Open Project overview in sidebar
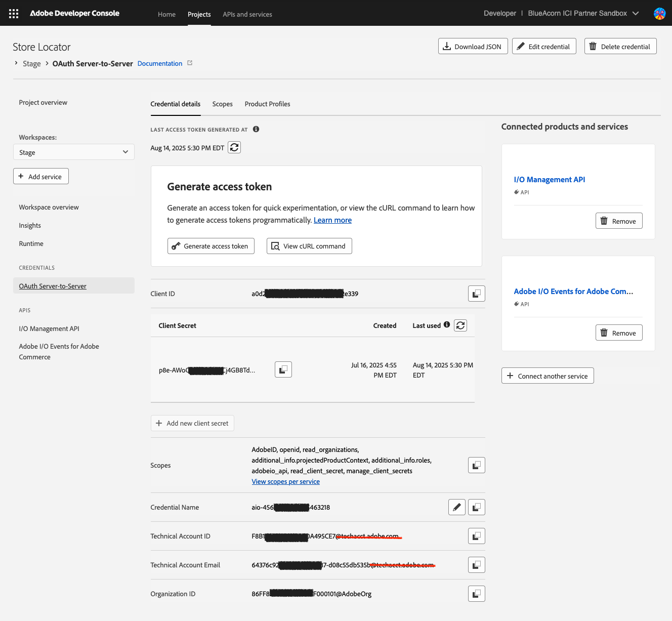672x621 pixels. coord(43,102)
